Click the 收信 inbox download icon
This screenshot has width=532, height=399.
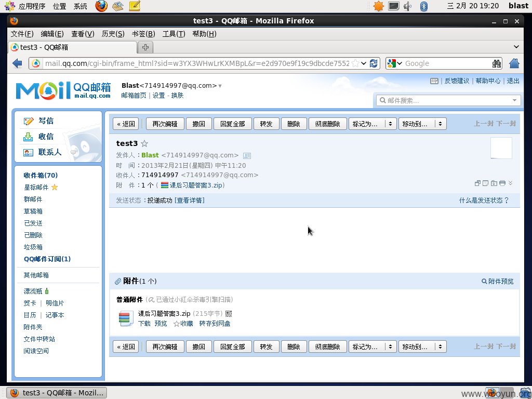click(28, 137)
